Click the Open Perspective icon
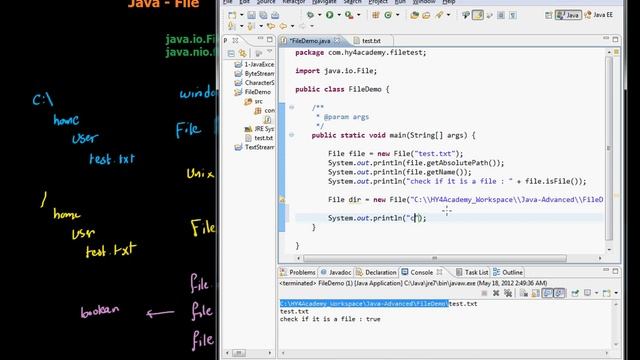Image resolution: width=640 pixels, height=360 pixels. (x=548, y=15)
